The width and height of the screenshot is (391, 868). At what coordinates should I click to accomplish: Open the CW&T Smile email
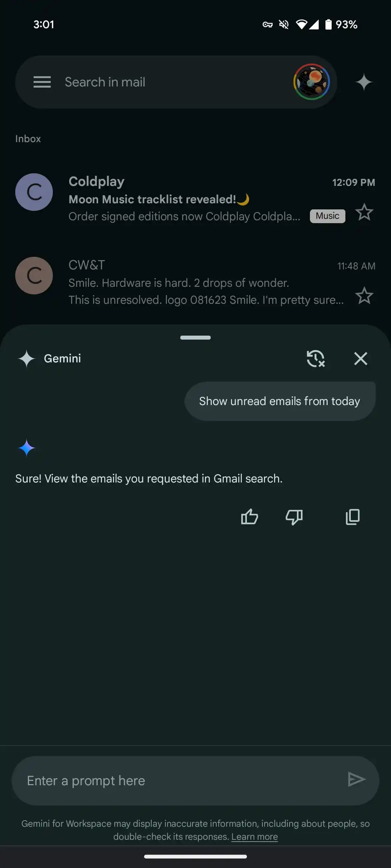click(x=195, y=283)
